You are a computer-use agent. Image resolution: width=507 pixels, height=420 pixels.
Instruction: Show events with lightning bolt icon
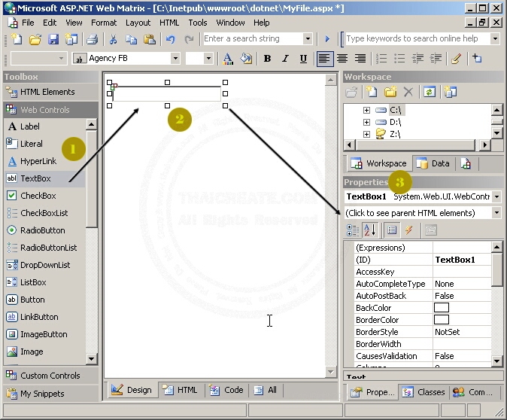(x=409, y=230)
